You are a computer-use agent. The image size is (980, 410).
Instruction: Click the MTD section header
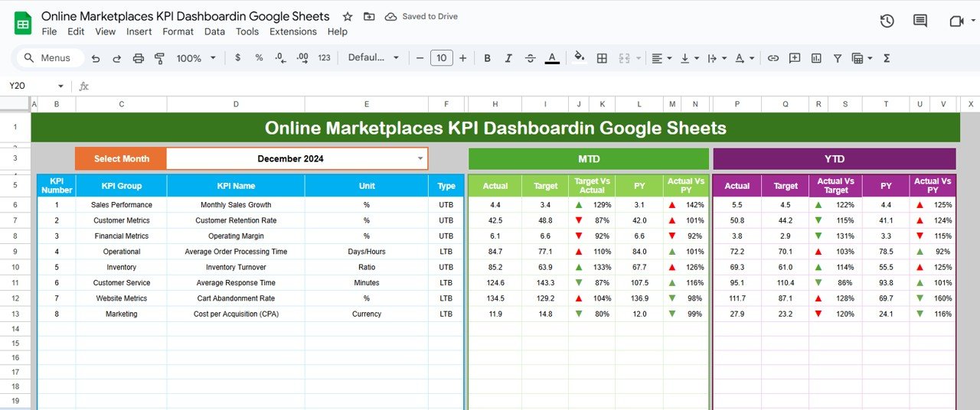(x=589, y=159)
